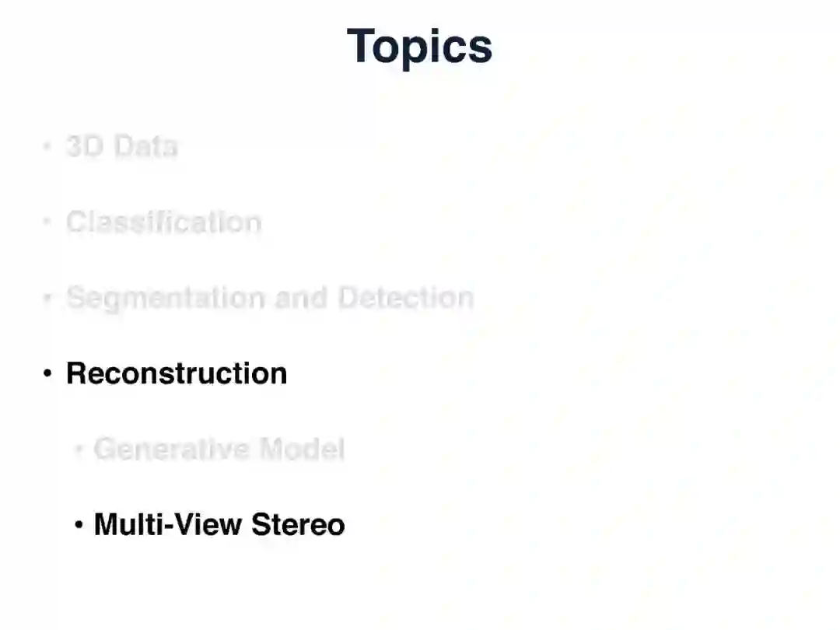The height and width of the screenshot is (630, 840).
Task: Click the word "Generative" in the sub-topic
Action: click(x=172, y=450)
